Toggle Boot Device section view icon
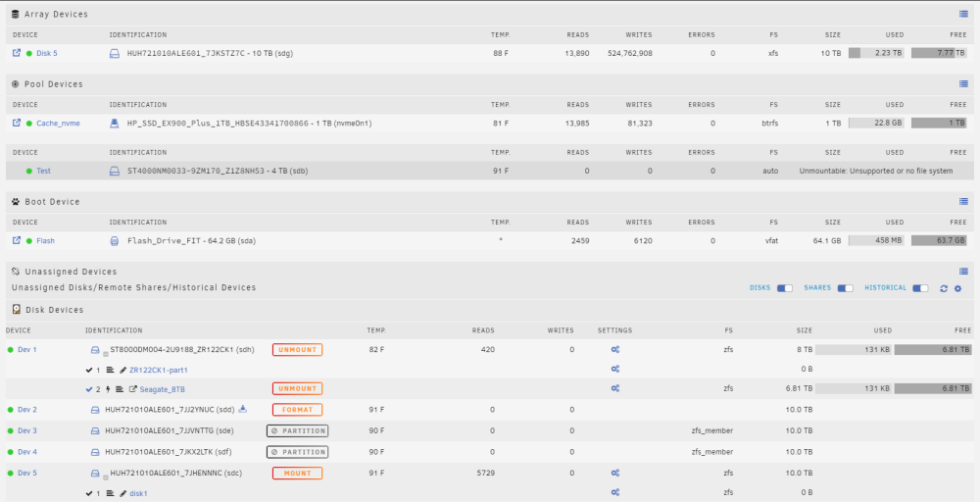This screenshot has height=502, width=980. 963,201
